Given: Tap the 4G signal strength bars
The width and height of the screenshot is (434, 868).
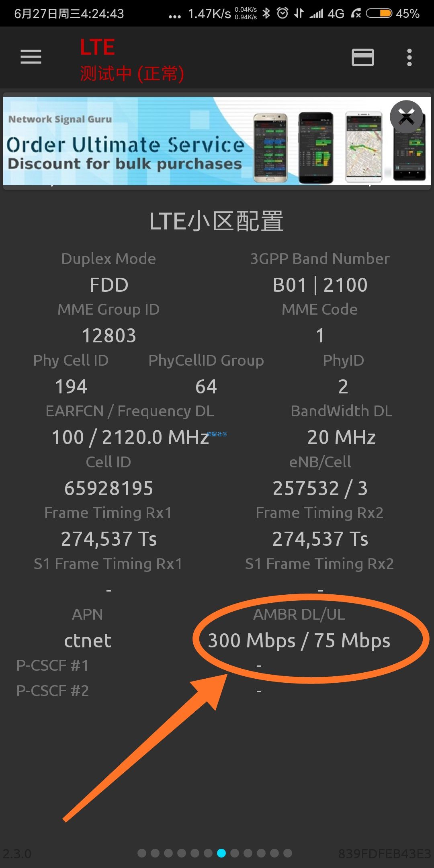Looking at the screenshot, I should pyautogui.click(x=316, y=14).
